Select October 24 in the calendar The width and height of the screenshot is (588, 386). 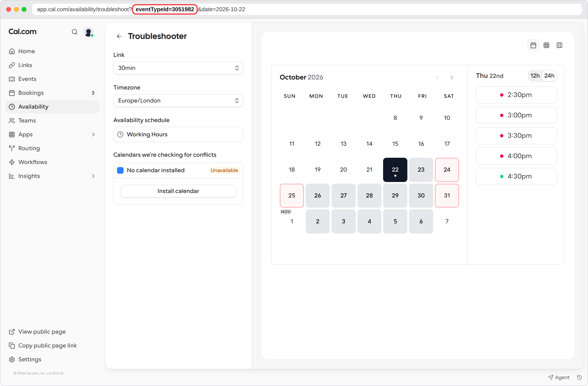click(x=447, y=170)
